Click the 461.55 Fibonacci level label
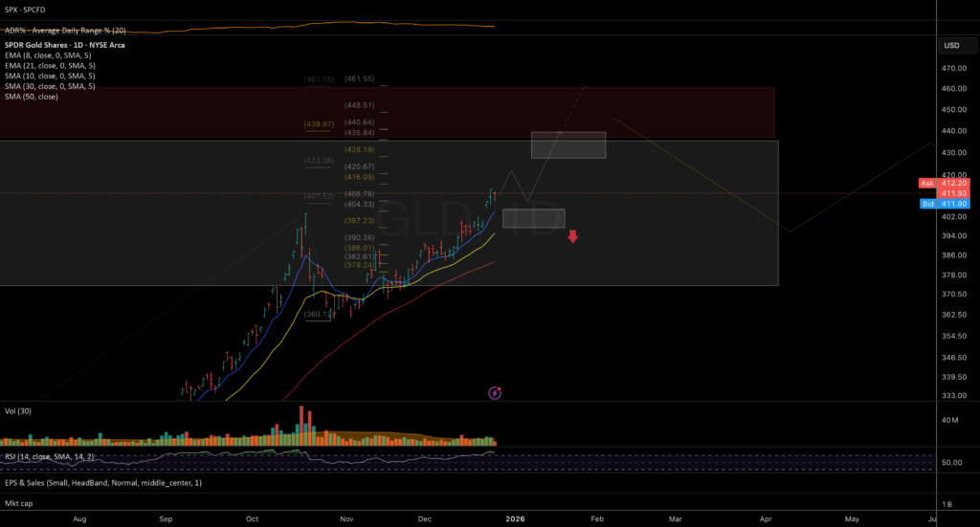This screenshot has height=527, width=980. (x=360, y=78)
